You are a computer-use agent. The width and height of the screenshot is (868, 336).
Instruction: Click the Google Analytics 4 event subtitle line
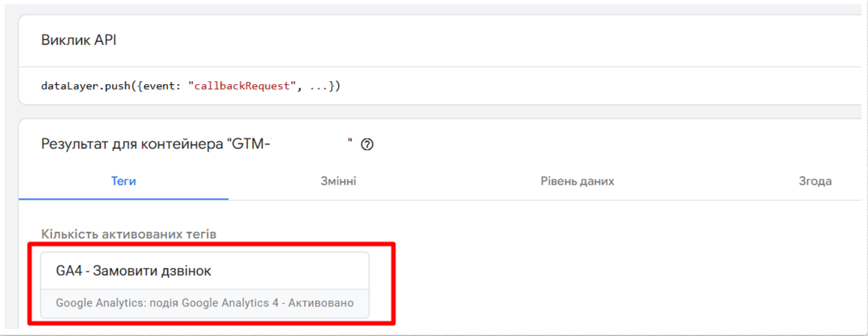205,303
